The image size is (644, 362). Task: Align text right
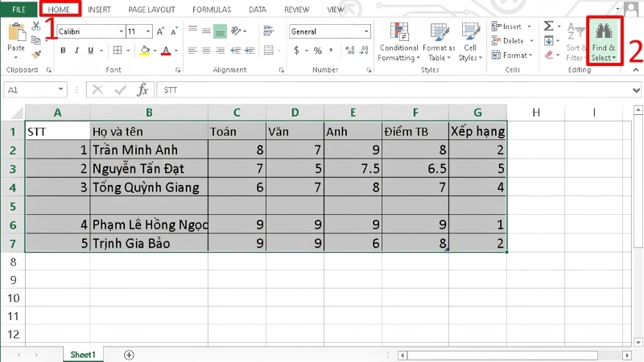(x=220, y=51)
